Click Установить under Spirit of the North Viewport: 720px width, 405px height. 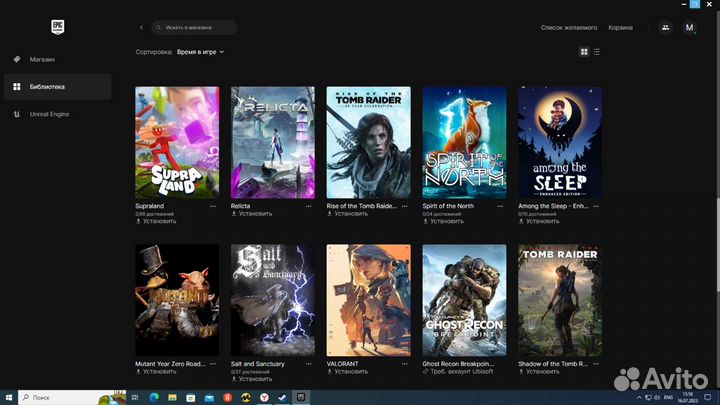(443, 221)
